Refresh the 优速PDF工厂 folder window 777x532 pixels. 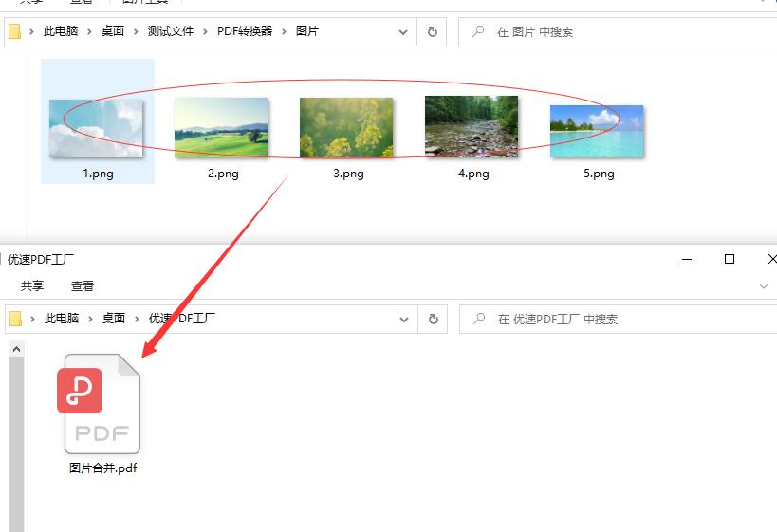434,320
